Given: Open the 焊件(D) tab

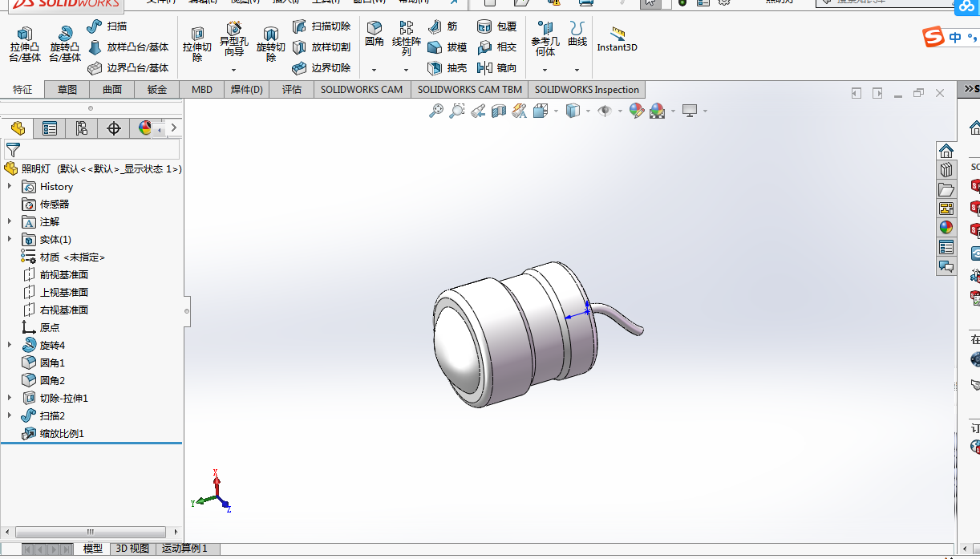Looking at the screenshot, I should click(x=247, y=89).
